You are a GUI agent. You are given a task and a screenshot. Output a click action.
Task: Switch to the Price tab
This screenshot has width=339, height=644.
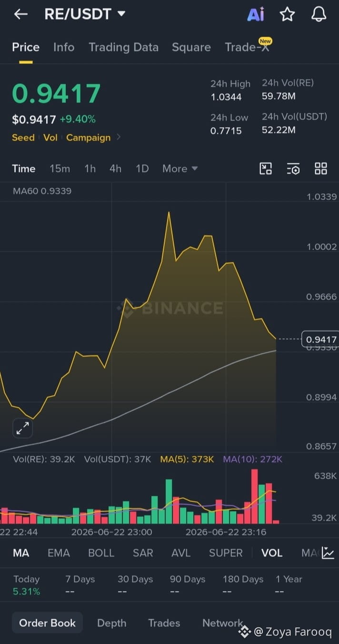point(26,47)
